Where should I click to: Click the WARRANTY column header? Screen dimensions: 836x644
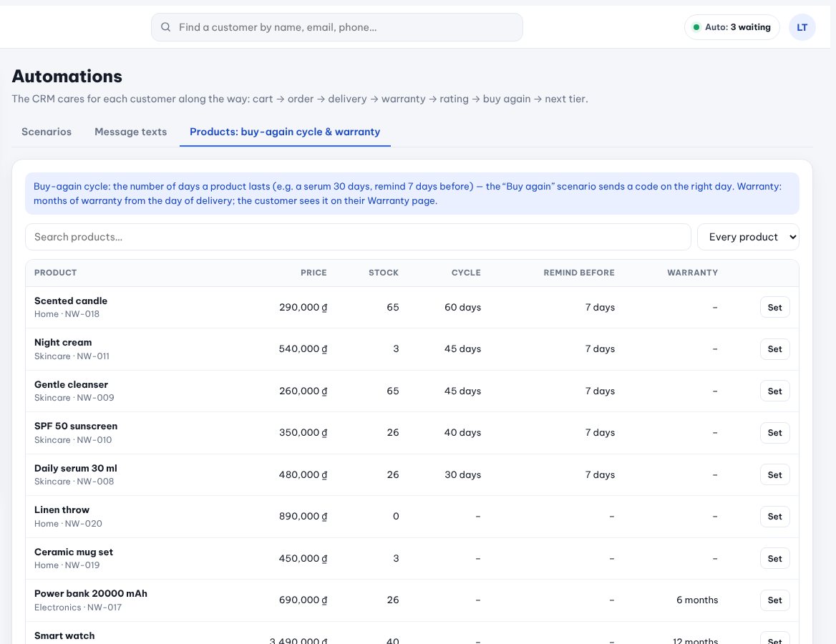pos(693,273)
